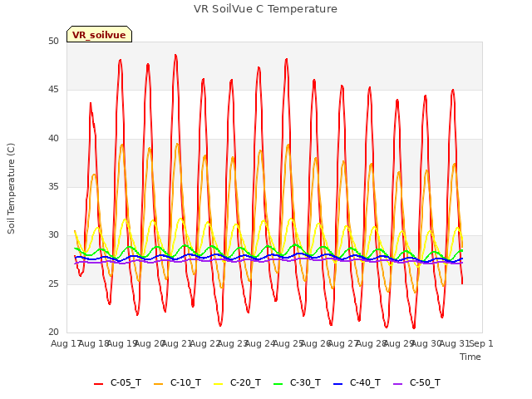Screen dimensions: 532x399
Task: Select the C-40_T legend label
Action: 365,382
